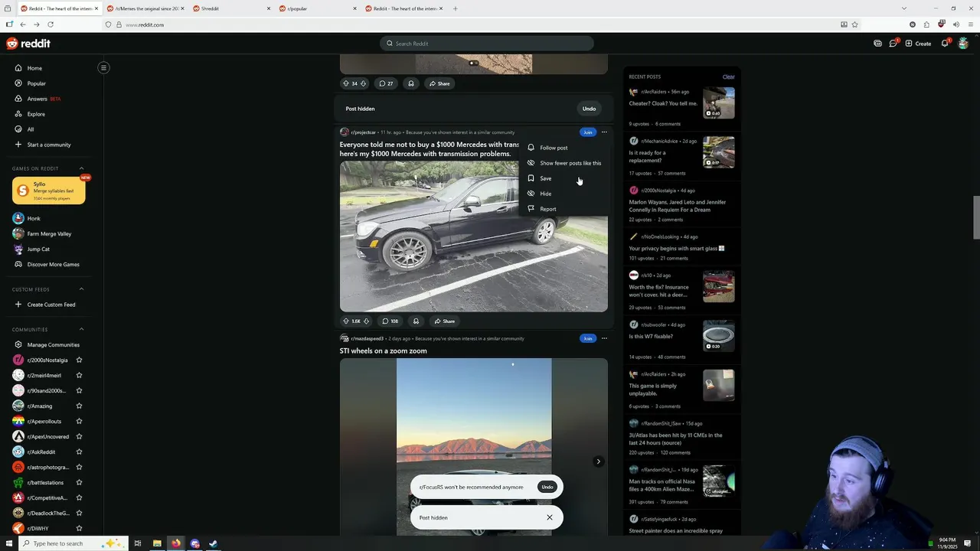
Task: Open overflow menu of r/mazdaspeed3 post
Action: [604, 338]
